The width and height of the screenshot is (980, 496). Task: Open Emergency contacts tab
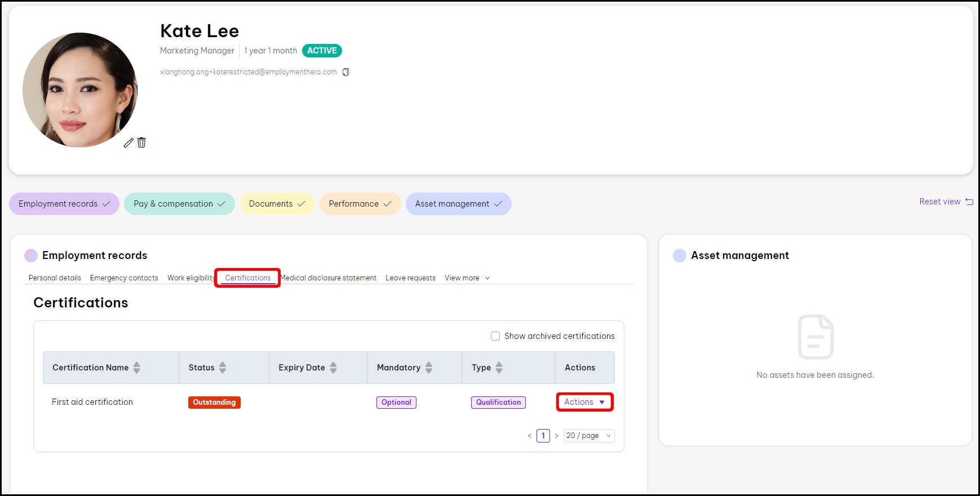point(124,278)
